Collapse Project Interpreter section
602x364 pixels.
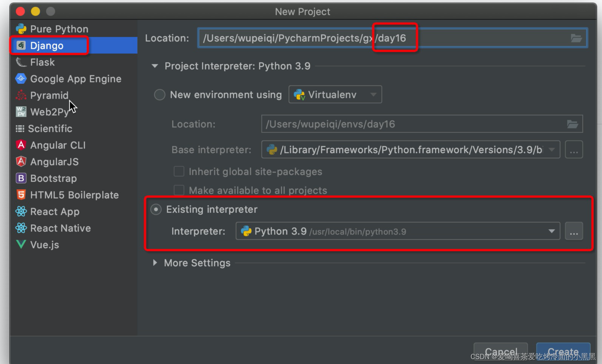pyautogui.click(x=154, y=66)
